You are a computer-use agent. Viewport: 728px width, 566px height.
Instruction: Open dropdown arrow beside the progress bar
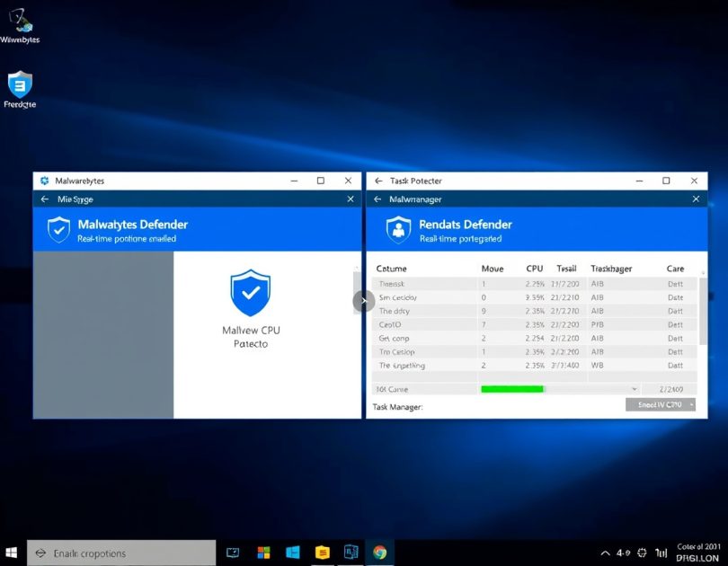coord(635,389)
